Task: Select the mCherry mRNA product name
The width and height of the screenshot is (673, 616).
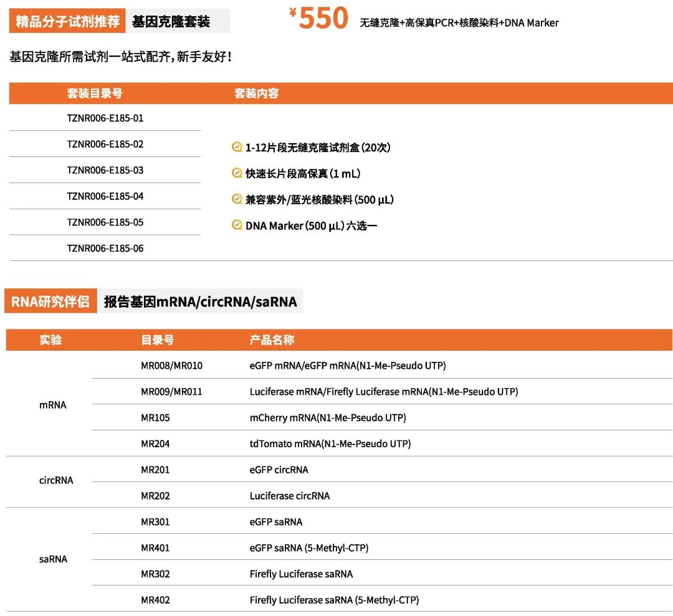Action: [328, 417]
